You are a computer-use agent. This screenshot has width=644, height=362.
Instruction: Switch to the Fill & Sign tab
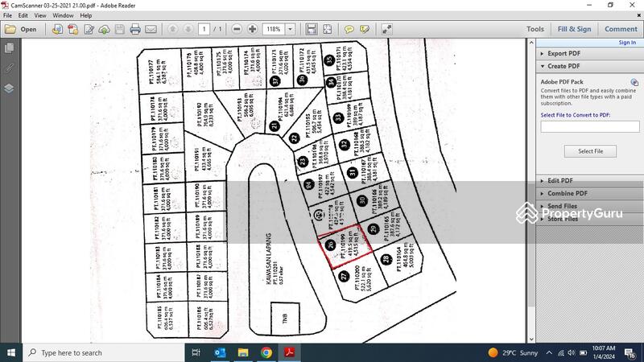pyautogui.click(x=574, y=29)
